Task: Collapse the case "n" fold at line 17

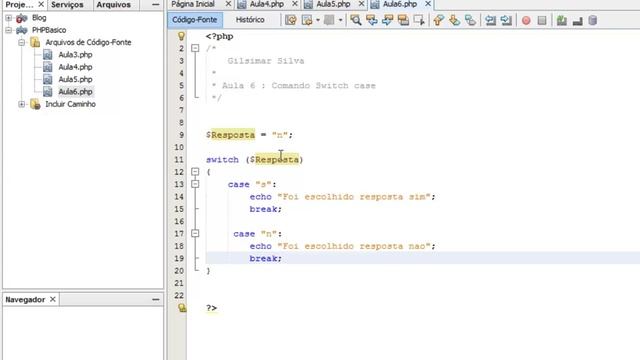Action: [x=195, y=233]
